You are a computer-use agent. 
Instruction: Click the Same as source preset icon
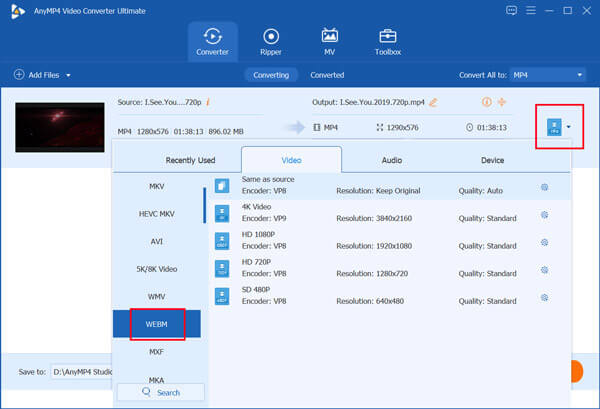(222, 186)
